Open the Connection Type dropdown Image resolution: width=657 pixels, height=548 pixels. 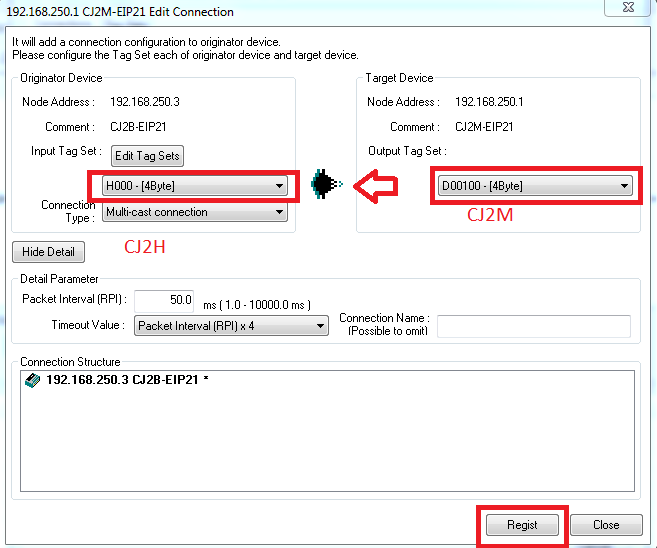pos(195,212)
